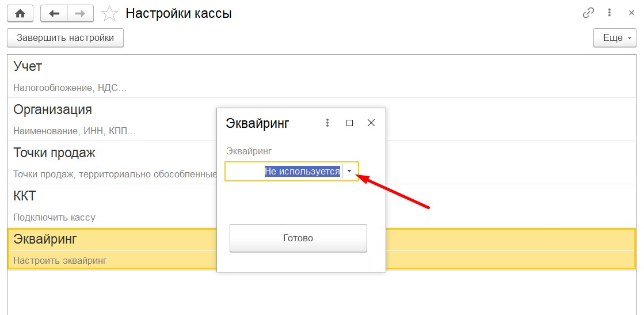Close the Эквайринг dialog
The width and height of the screenshot is (644, 315).
point(371,123)
